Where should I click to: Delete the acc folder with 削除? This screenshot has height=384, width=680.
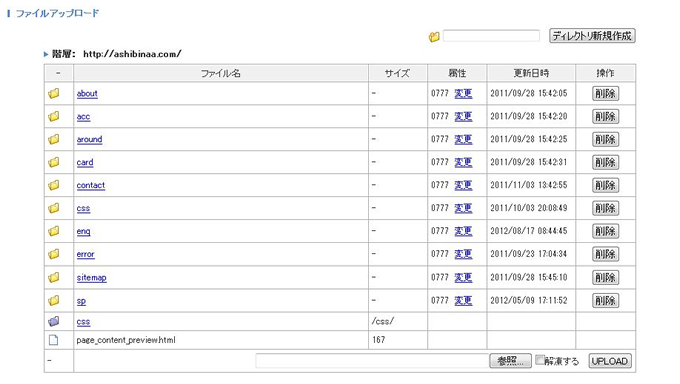(605, 116)
